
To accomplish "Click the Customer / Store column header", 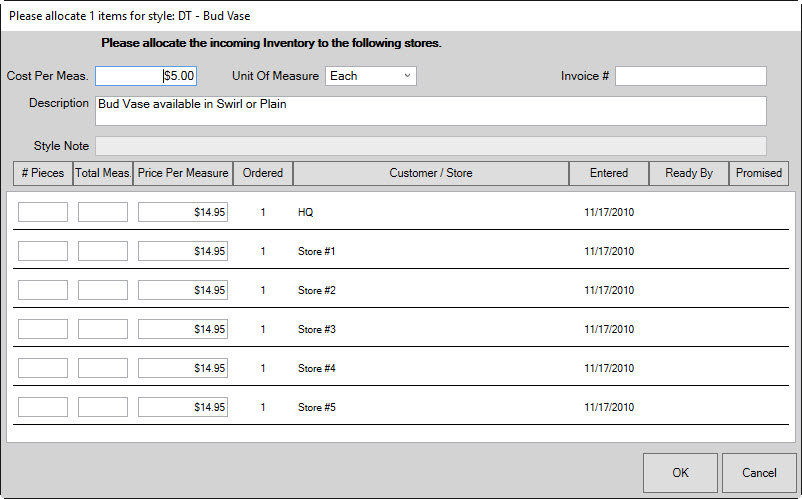I will coord(431,173).
